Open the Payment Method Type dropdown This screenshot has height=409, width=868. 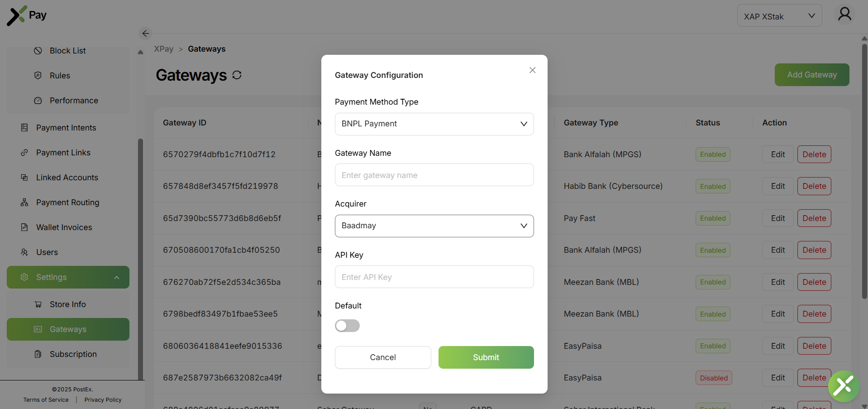pos(434,124)
